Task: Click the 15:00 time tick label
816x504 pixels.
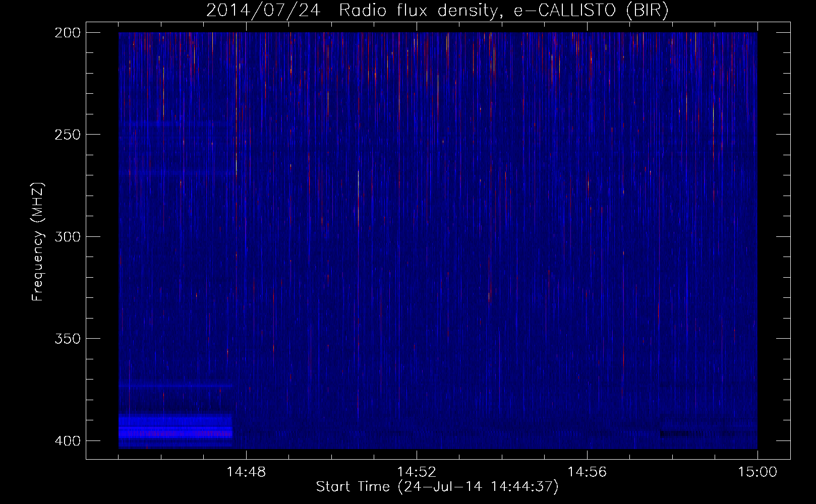Action: pos(757,472)
